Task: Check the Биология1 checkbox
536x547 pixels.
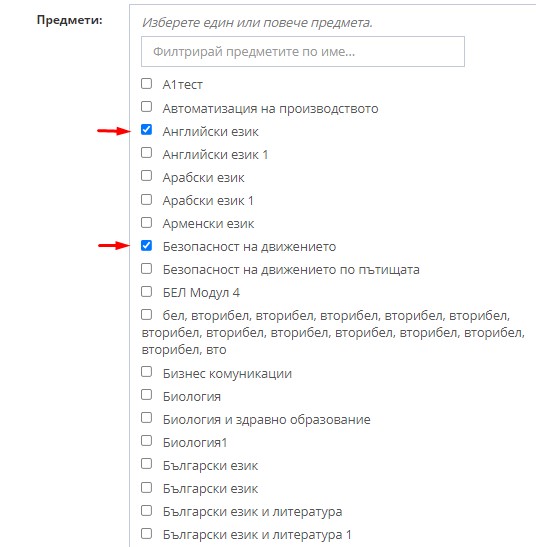Action: point(147,441)
